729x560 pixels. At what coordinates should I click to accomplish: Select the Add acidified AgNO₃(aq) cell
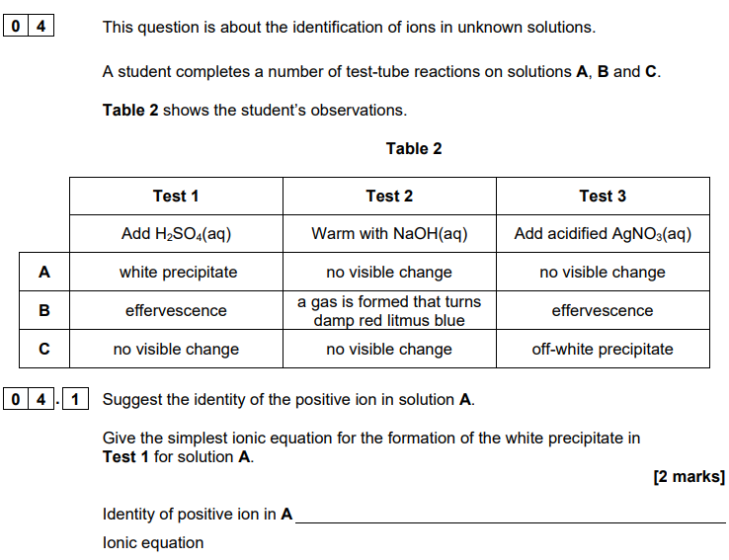coord(603,233)
